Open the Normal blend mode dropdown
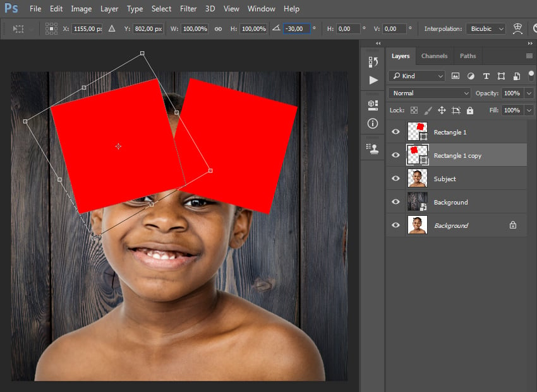Viewport: 537px width, 392px height. tap(430, 93)
